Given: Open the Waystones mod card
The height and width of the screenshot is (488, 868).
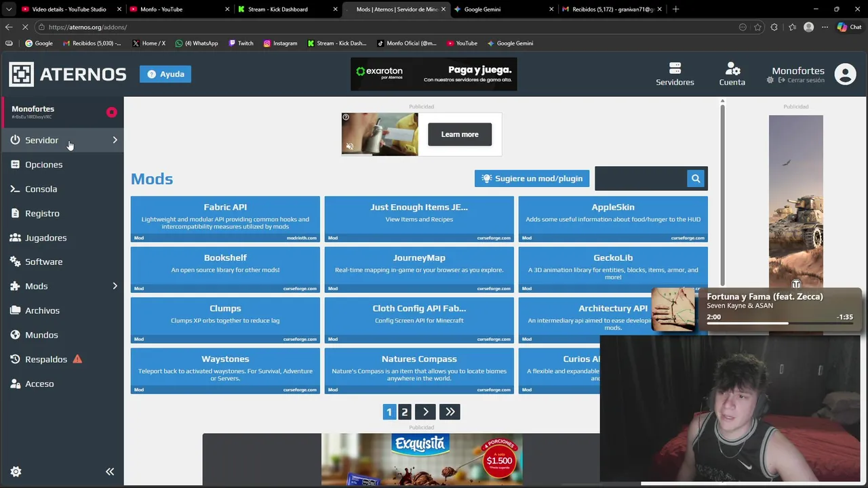Looking at the screenshot, I should coord(225,371).
